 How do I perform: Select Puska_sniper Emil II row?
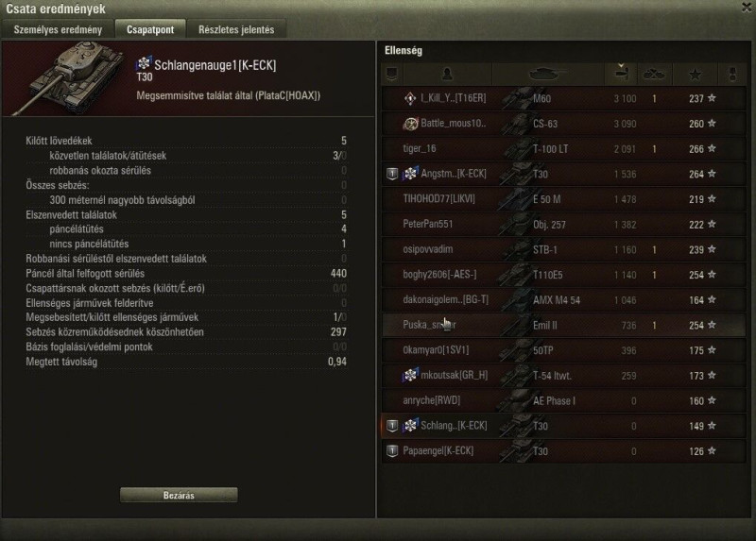[x=563, y=325]
